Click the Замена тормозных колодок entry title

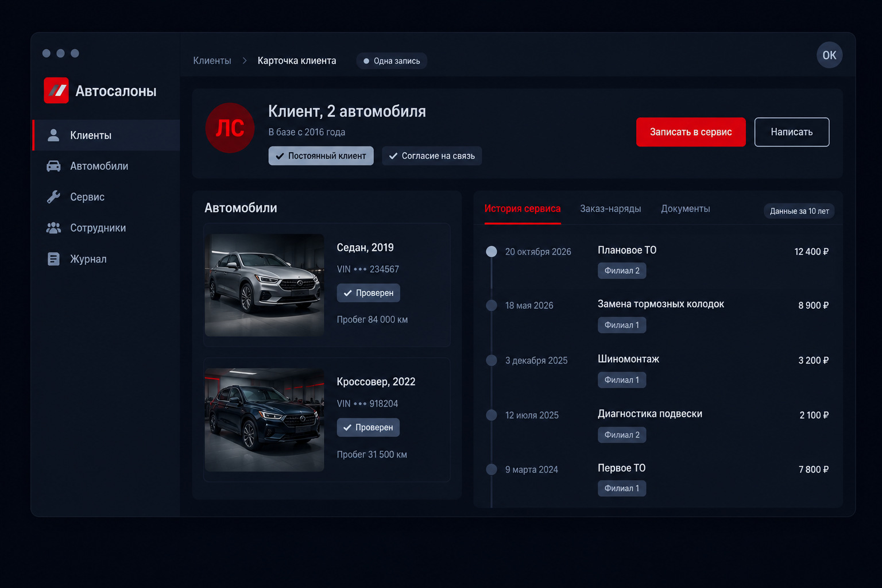(x=661, y=304)
